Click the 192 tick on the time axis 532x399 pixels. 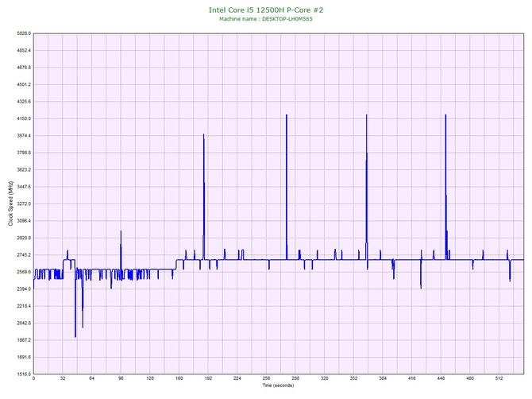[208, 378]
